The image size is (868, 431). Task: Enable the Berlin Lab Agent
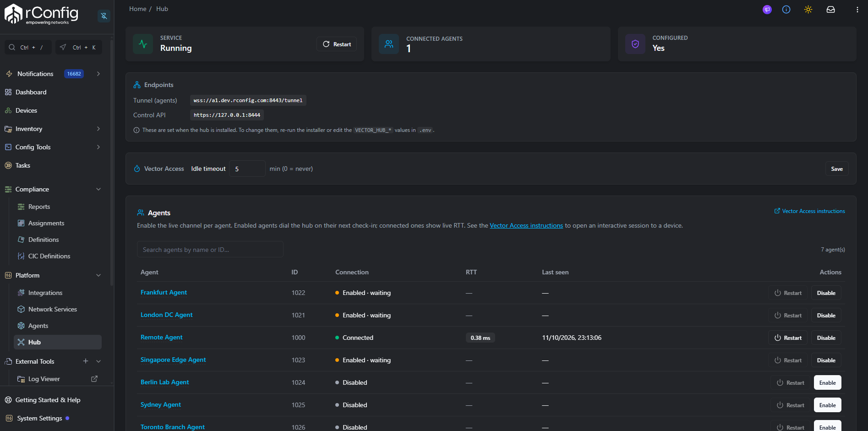828,382
